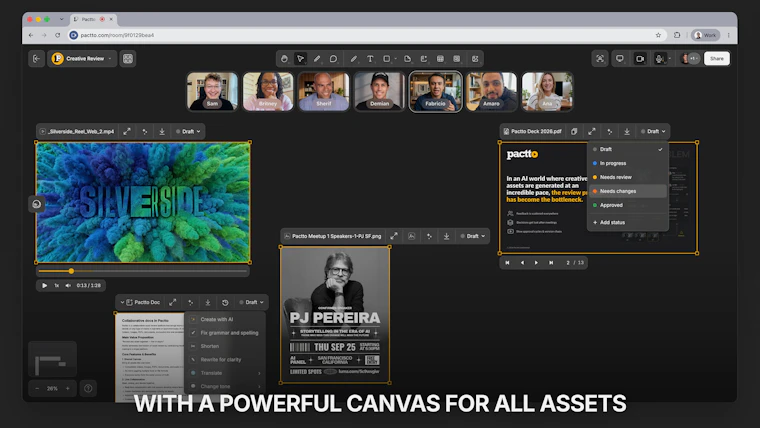Toggle the microphone mute
This screenshot has width=760, height=428.
[659, 59]
